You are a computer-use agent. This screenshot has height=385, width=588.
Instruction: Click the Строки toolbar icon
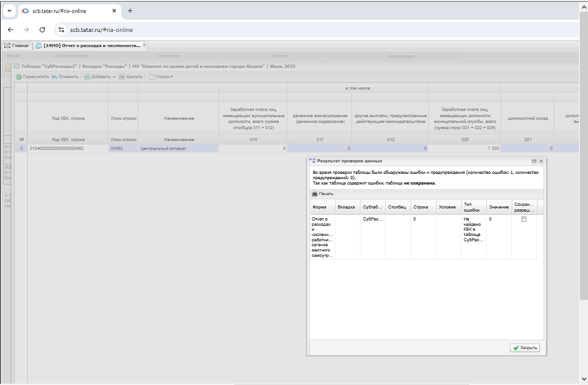click(x=151, y=77)
